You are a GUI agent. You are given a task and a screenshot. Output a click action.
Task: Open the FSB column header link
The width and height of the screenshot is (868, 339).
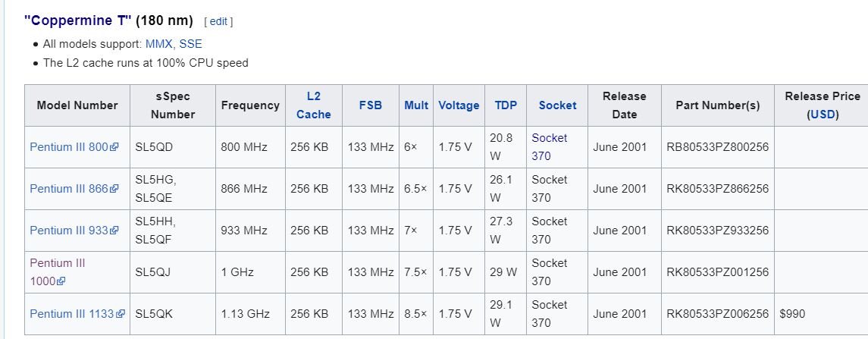[x=371, y=105]
